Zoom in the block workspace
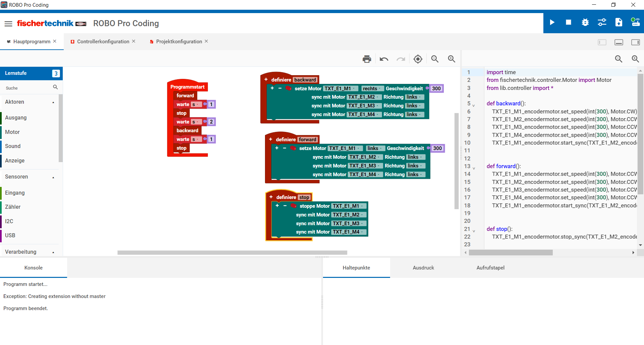The image size is (644, 345). point(452,59)
